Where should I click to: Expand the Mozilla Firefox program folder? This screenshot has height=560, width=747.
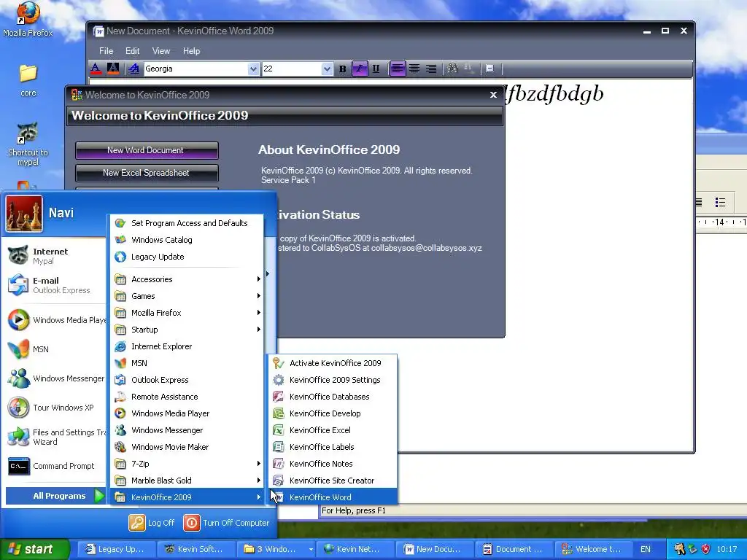(x=187, y=313)
